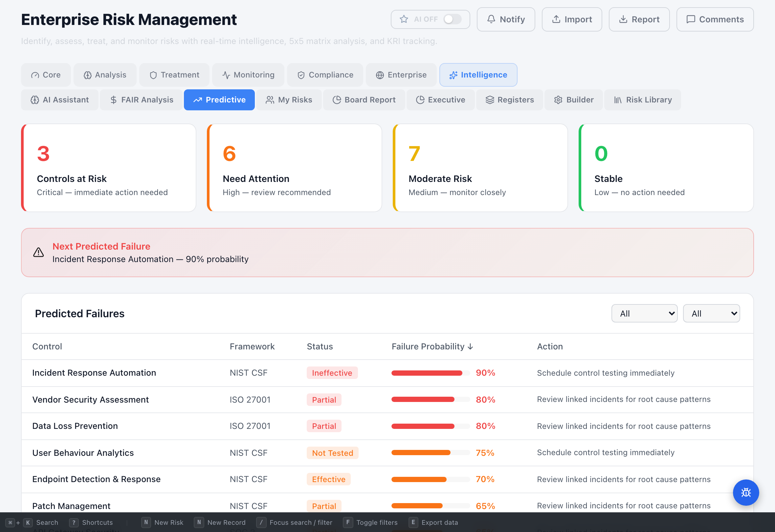Click the 90% failure probability bar
Screen dimensions: 775x532
tap(428, 373)
